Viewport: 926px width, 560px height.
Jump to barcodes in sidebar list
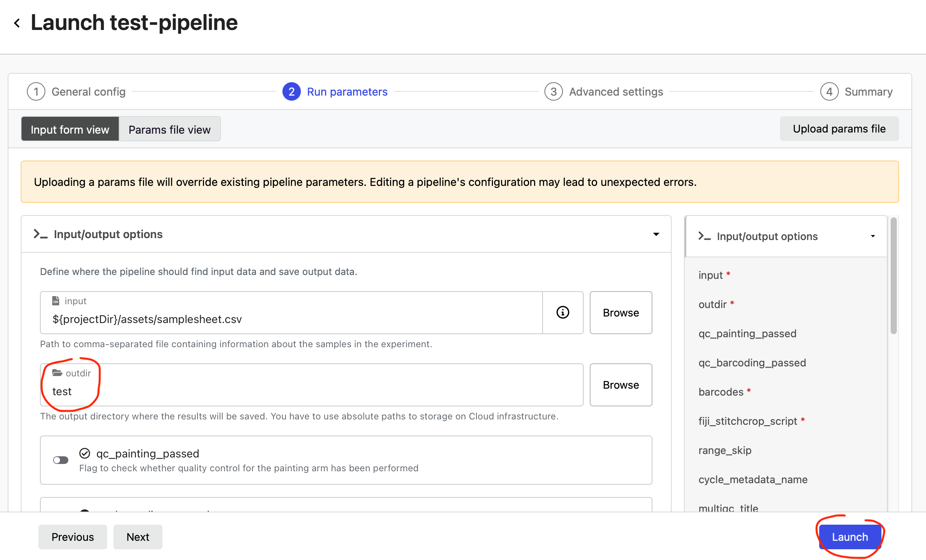click(x=721, y=392)
